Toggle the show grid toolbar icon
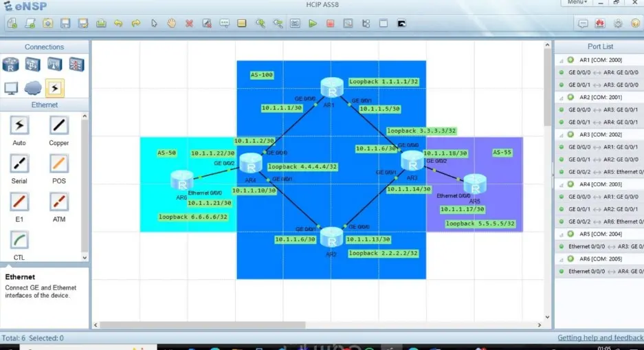 coord(384,23)
